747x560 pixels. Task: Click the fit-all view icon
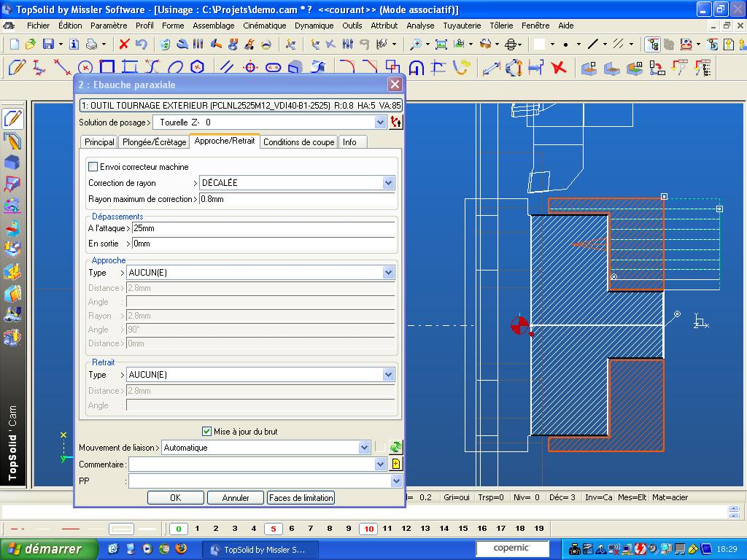point(441,44)
